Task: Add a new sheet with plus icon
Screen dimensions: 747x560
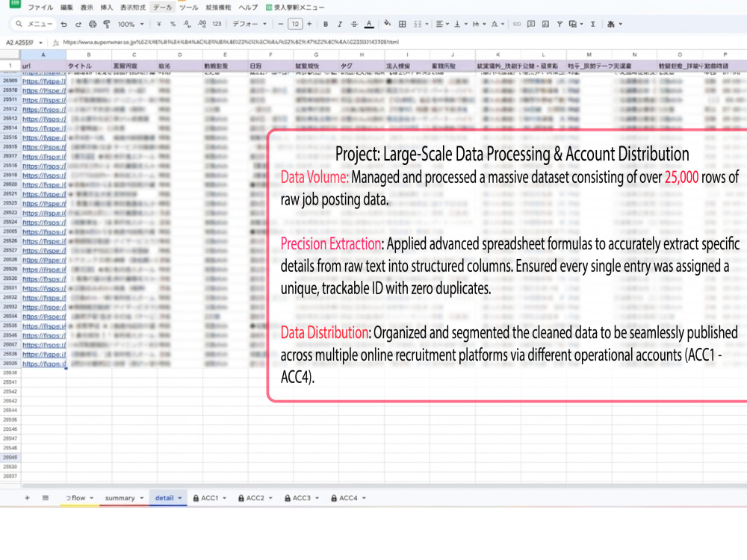Action: [27, 497]
